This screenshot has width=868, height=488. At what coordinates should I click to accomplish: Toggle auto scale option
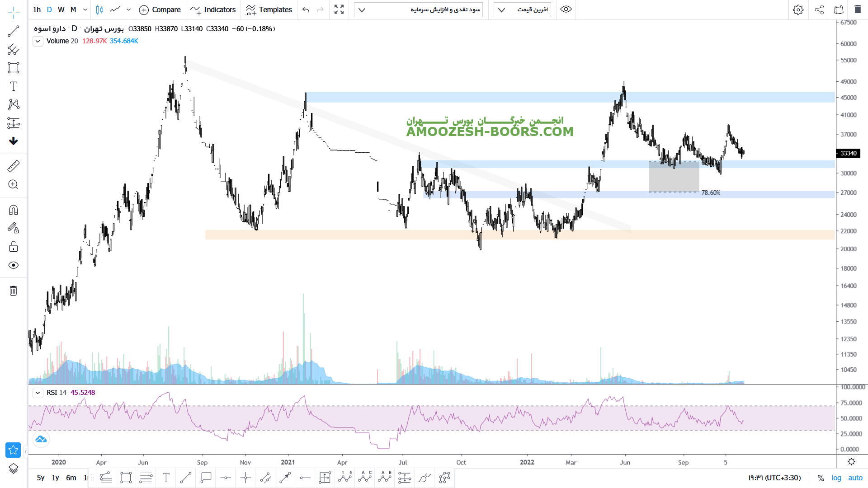tap(855, 478)
